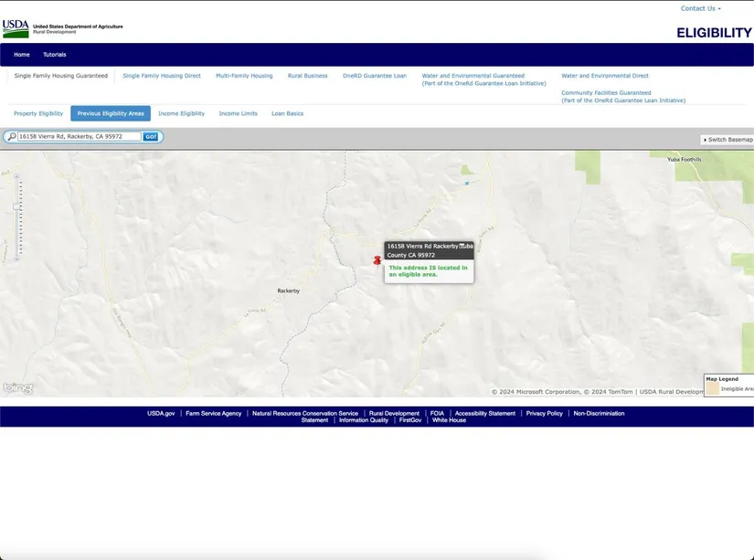Screen dimensions: 754x560
Task: Click the magnifier search icon
Action: 11,137
